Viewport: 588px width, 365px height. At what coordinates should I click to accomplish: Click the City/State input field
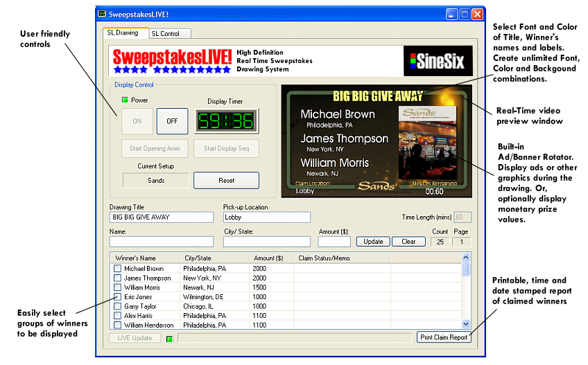coord(267,241)
